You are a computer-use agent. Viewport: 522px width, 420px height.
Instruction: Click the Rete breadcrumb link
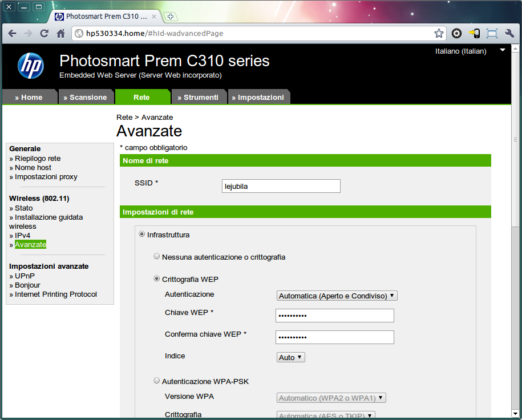(124, 117)
